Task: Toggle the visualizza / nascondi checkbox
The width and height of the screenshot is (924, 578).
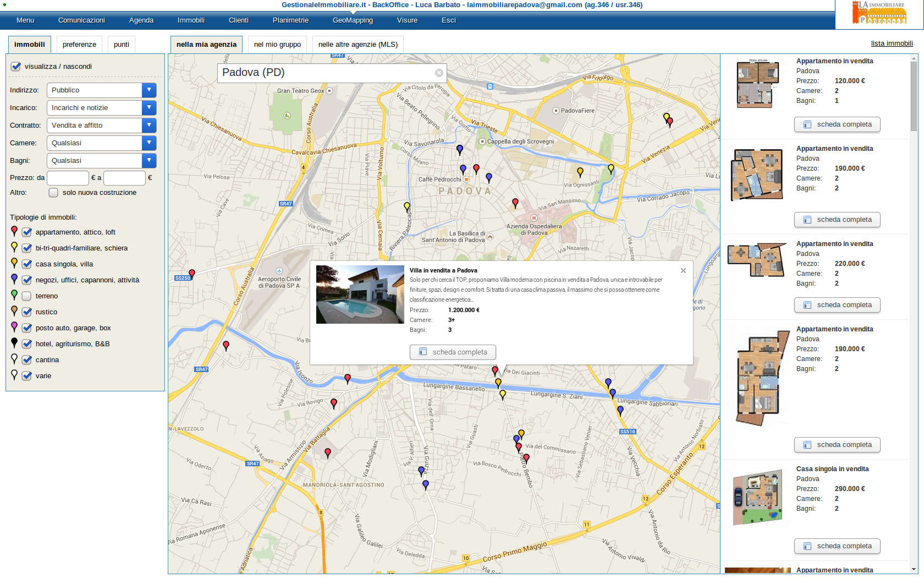Action: (x=16, y=67)
